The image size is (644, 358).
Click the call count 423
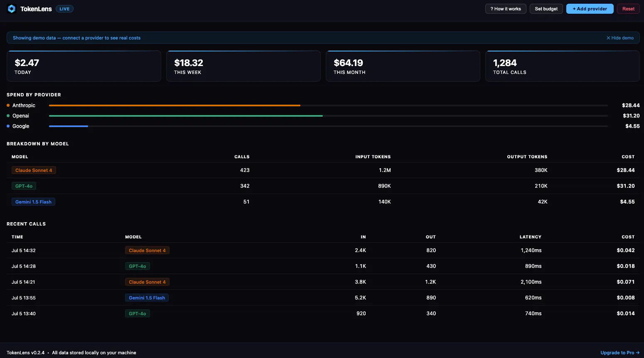coord(245,170)
